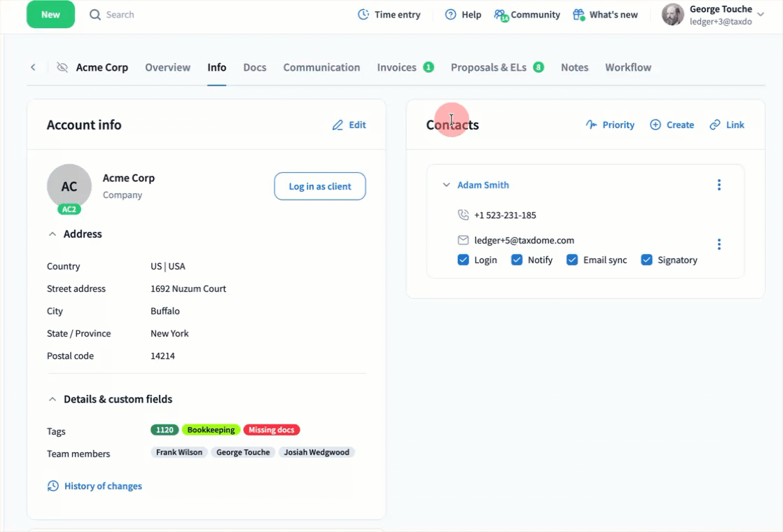The image size is (783, 532).
Task: Open the Docs tab
Action: point(255,67)
